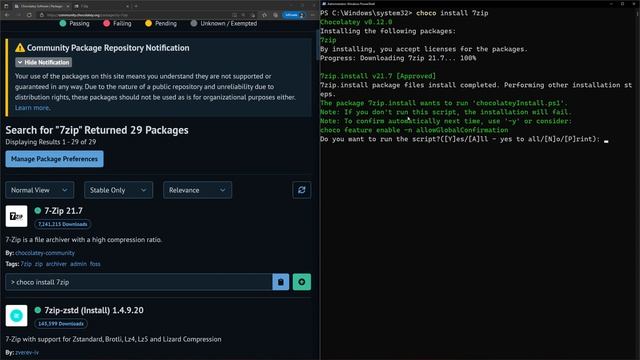Copy the choco install 7zip command
This screenshot has width=640, height=360.
(280, 282)
